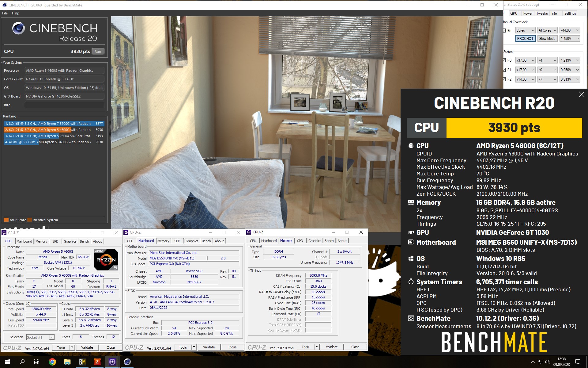588x368 pixels.
Task: Open Task View on taskbar
Action: click(37, 362)
